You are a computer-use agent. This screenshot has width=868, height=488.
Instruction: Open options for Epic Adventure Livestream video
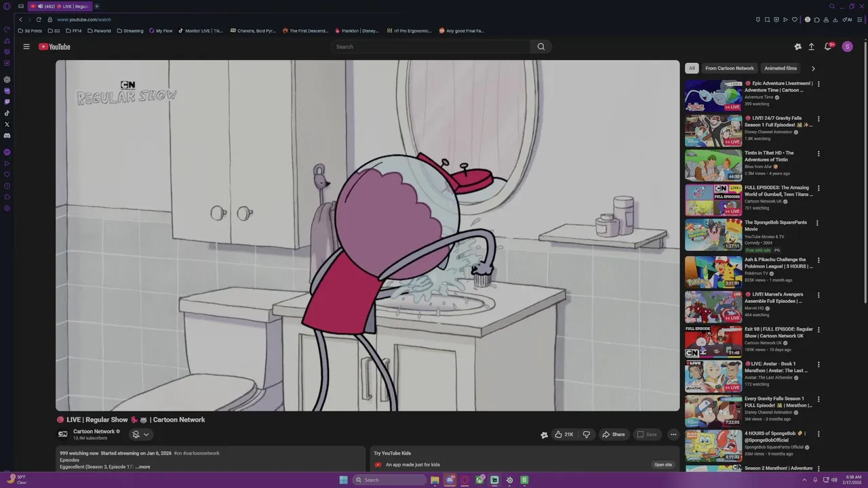(x=818, y=84)
